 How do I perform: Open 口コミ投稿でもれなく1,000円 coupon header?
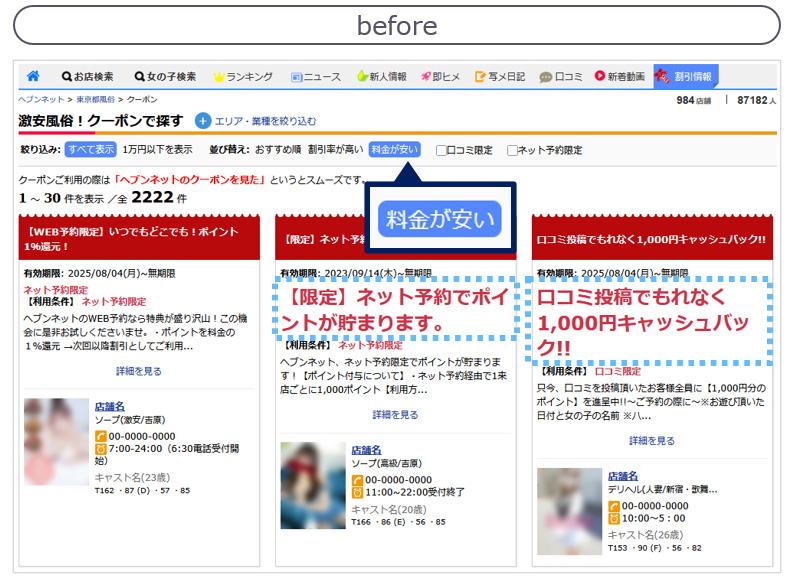pyautogui.click(x=652, y=239)
